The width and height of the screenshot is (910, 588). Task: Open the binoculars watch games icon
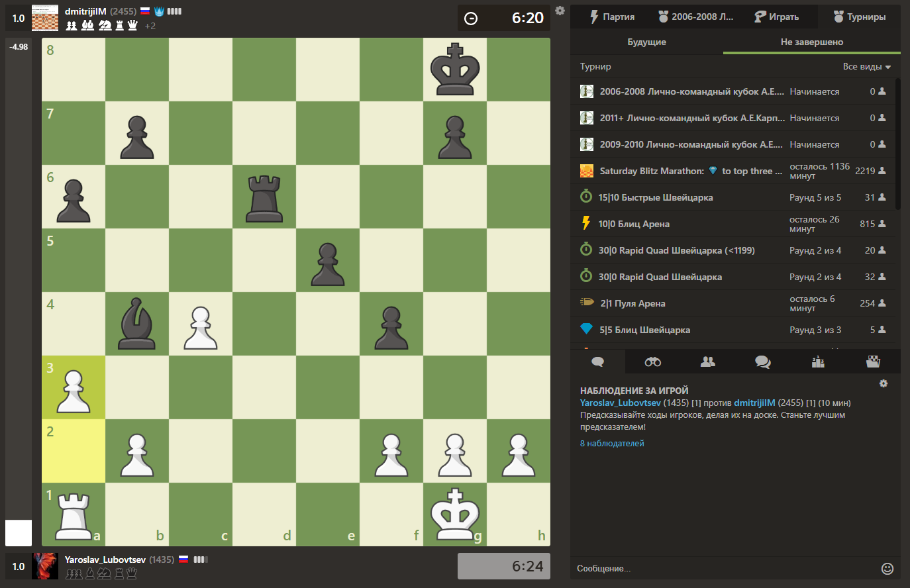652,362
